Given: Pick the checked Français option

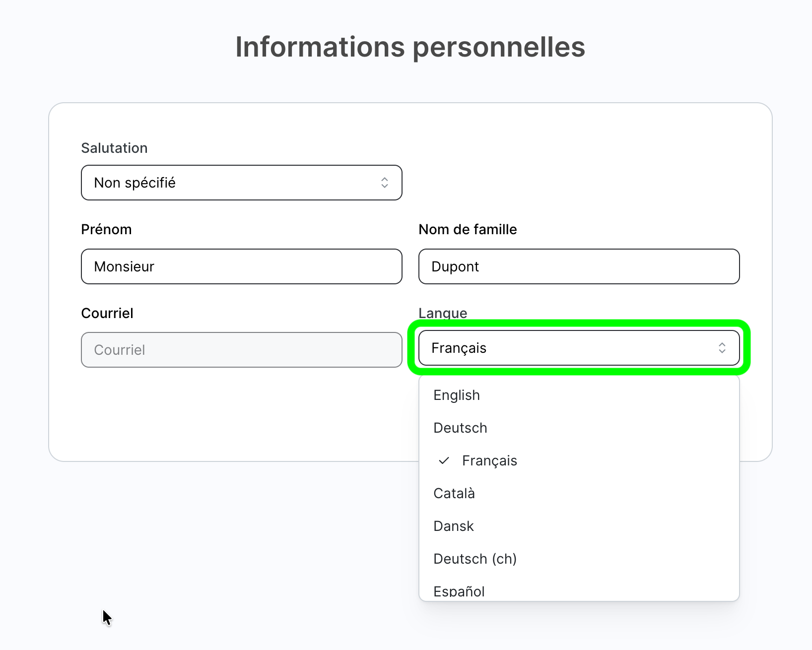Looking at the screenshot, I should pyautogui.click(x=579, y=460).
